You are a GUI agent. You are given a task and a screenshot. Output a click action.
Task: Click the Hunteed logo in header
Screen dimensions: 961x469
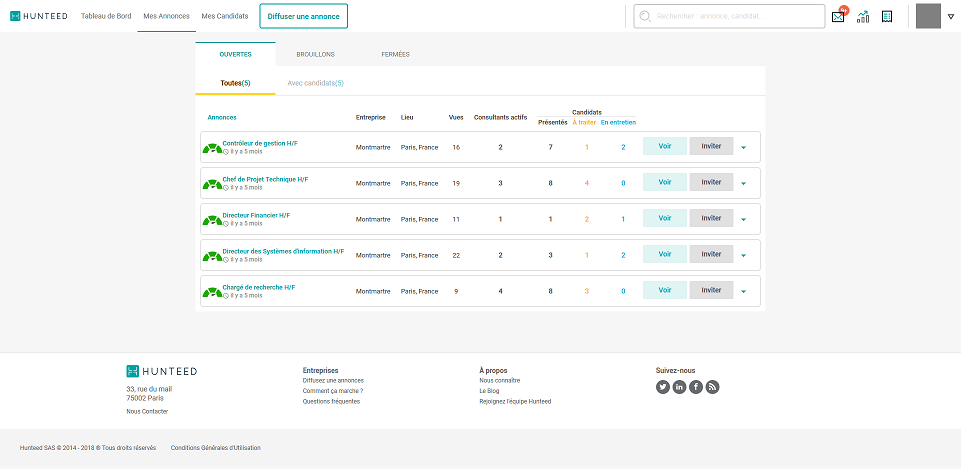pos(39,16)
